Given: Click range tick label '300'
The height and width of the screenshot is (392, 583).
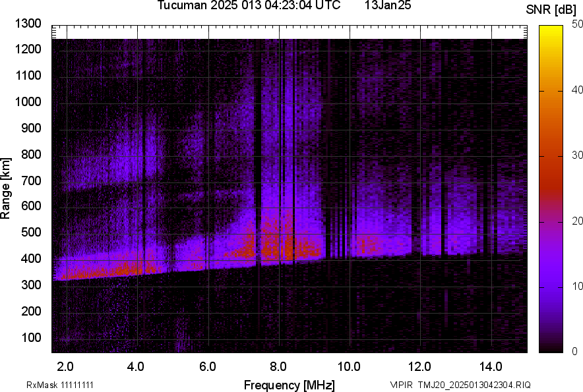Looking at the screenshot, I should point(31,285).
